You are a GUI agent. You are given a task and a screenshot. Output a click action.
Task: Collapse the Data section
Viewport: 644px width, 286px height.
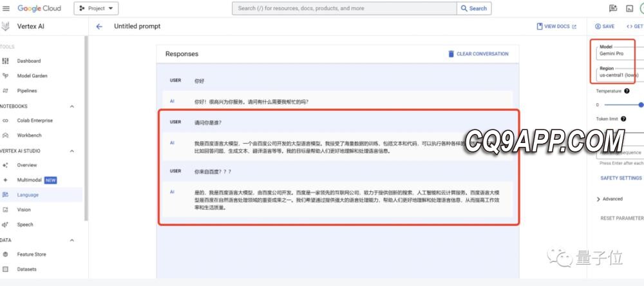click(x=72, y=240)
